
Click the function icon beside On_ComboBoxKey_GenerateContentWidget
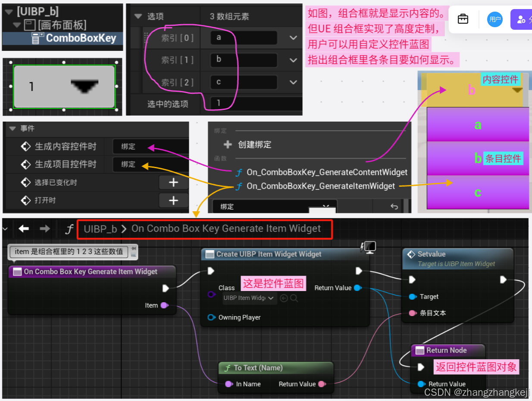coord(239,172)
